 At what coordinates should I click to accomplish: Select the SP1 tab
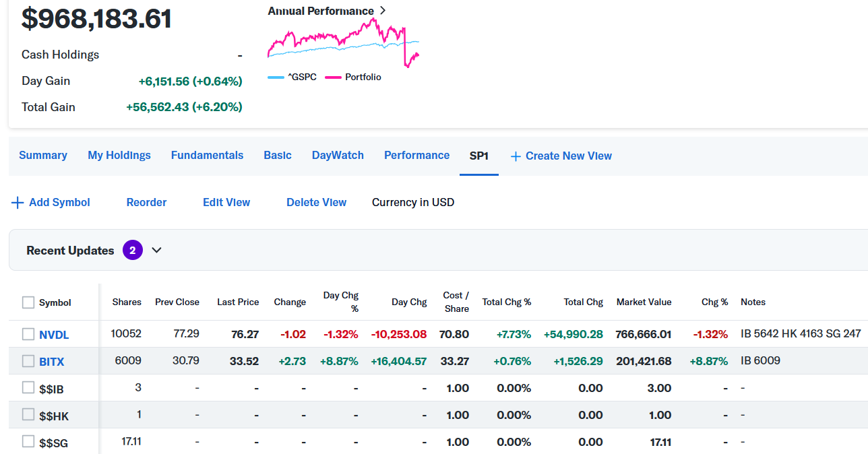[x=479, y=156]
